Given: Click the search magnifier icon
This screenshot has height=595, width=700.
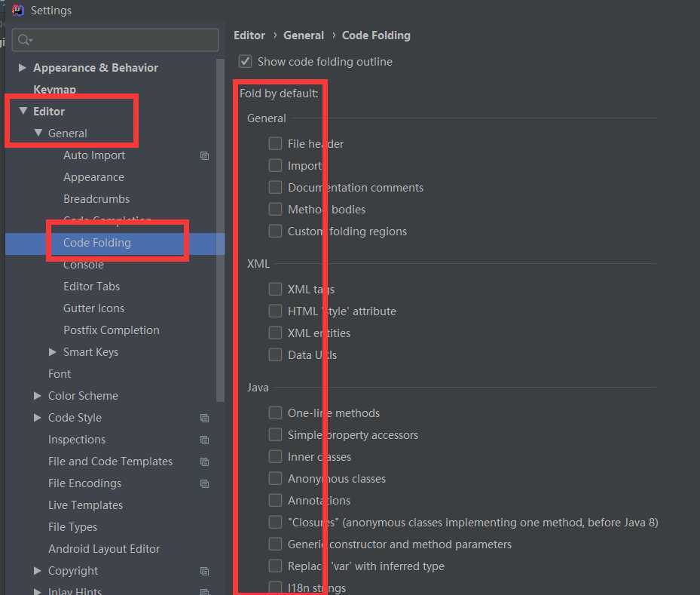Looking at the screenshot, I should [24, 39].
